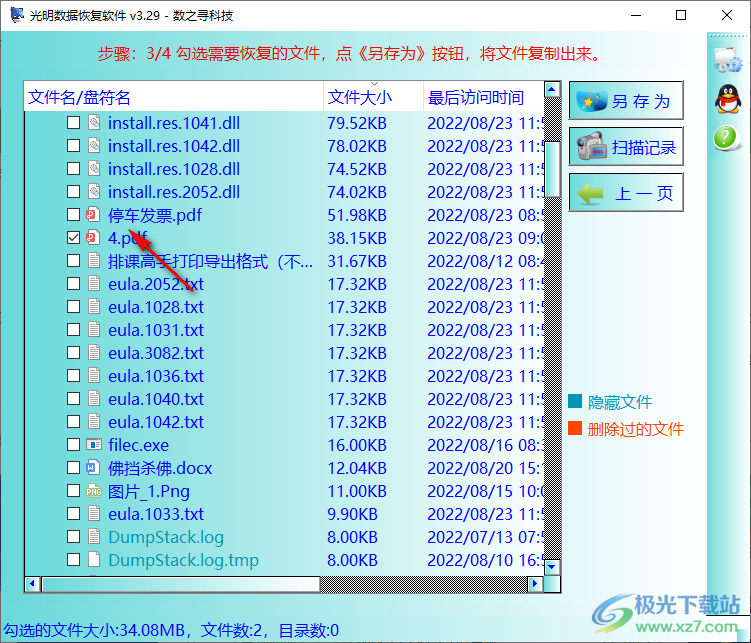Click the horizontal scrollbar thumb

tap(181, 584)
